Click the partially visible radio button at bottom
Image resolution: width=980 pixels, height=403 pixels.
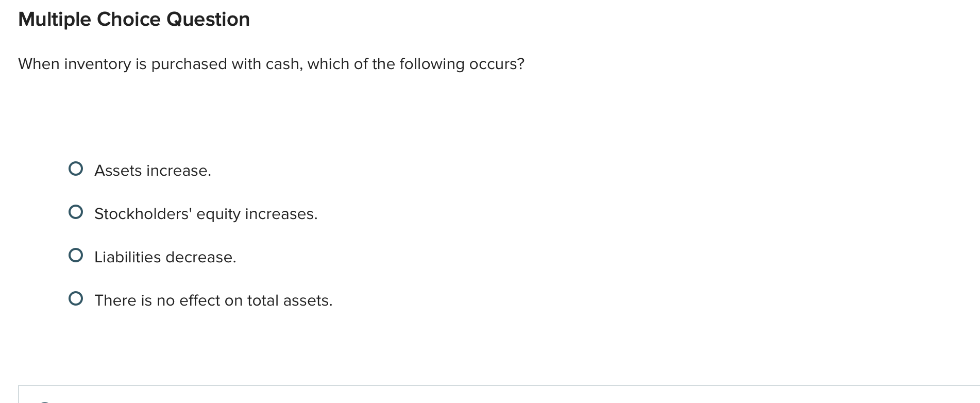45,401
